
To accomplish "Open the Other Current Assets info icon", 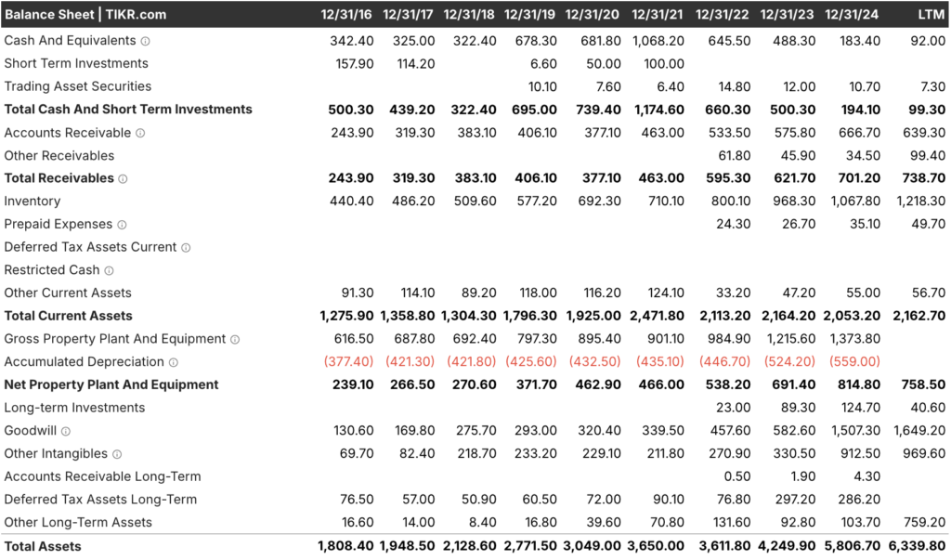I will pos(136,293).
